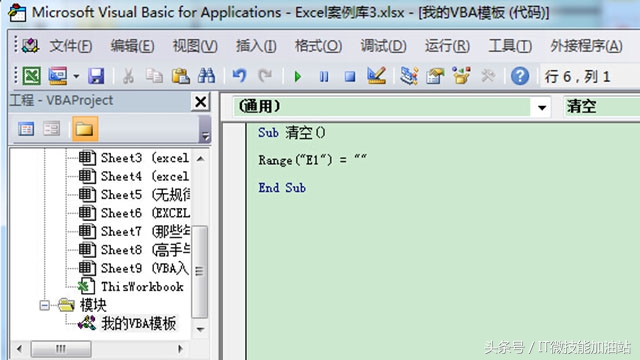The width and height of the screenshot is (640, 360).
Task: Open the View Microsoft Excel icon
Action: pyautogui.click(x=31, y=76)
